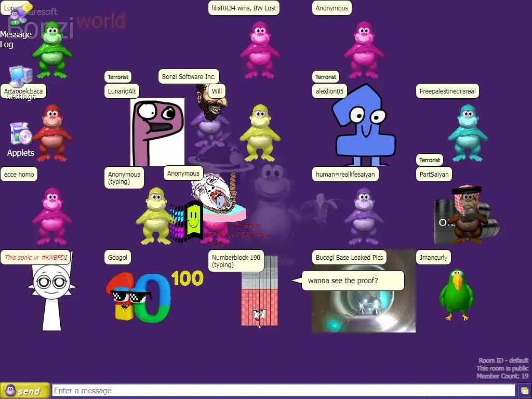Click ecce homo's pink Bonzi avatar
The height and width of the screenshot is (399, 532).
tap(52, 216)
